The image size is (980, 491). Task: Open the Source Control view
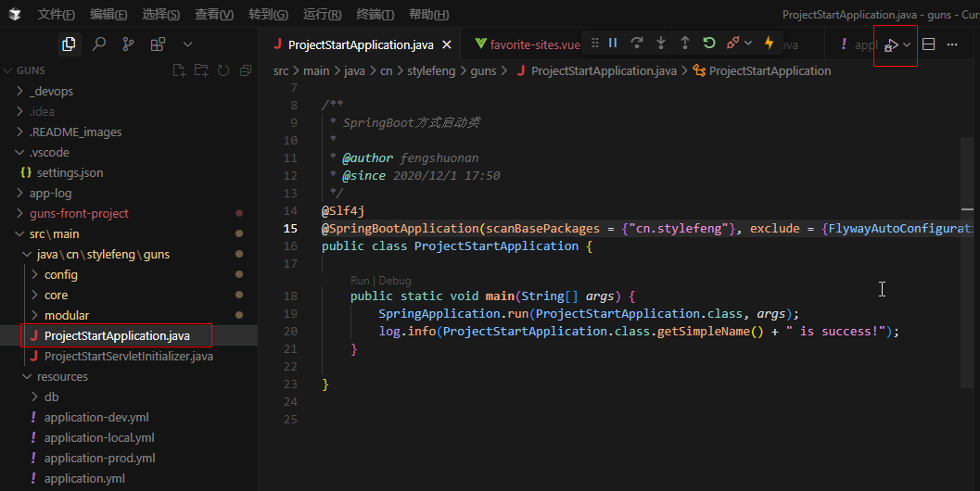click(x=128, y=44)
